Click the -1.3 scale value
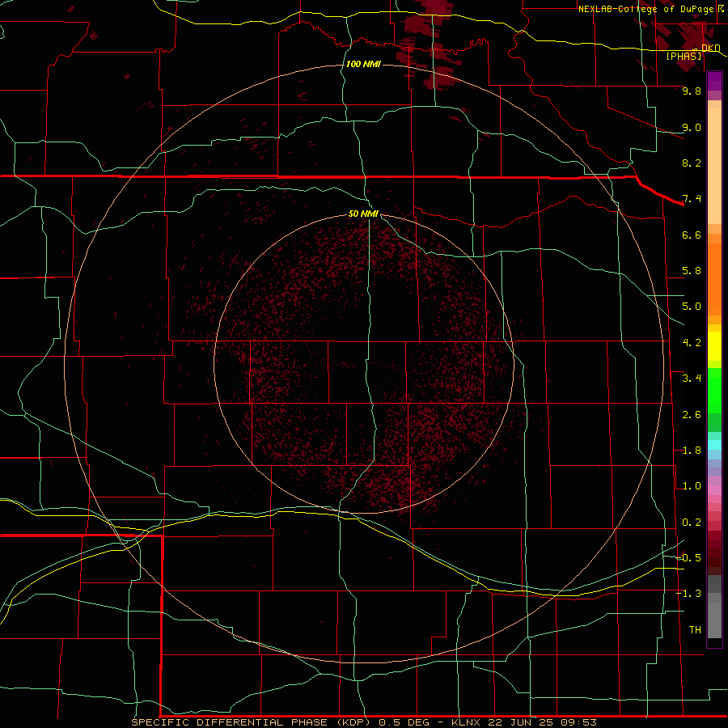 click(x=689, y=594)
